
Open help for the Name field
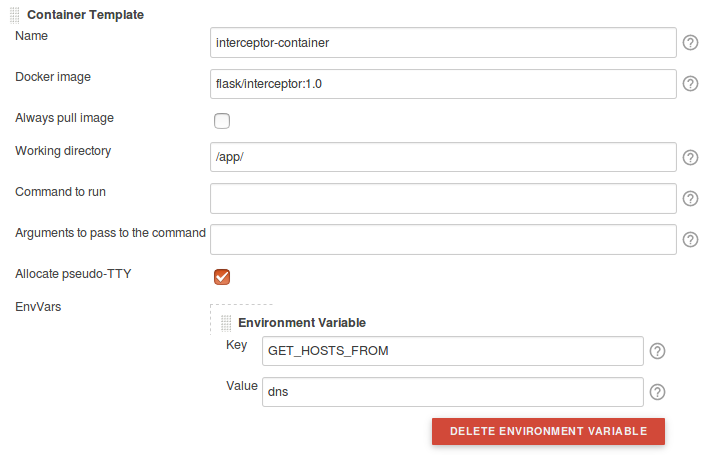[x=690, y=43]
